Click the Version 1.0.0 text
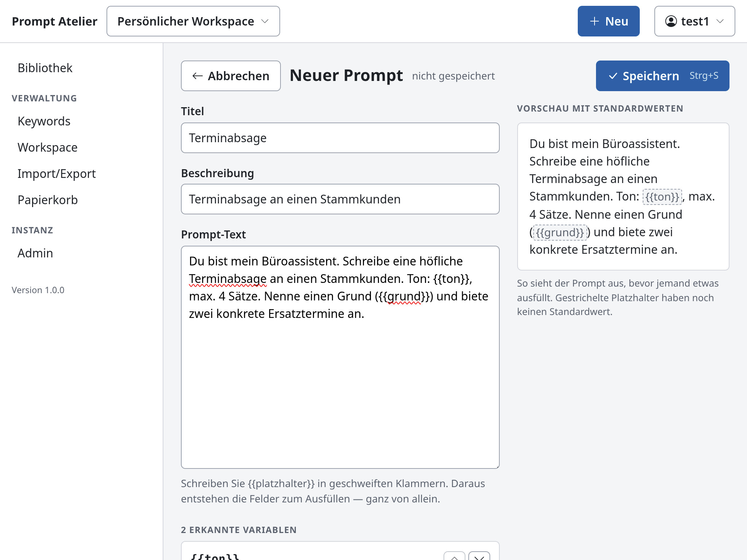The image size is (747, 560). (x=38, y=290)
